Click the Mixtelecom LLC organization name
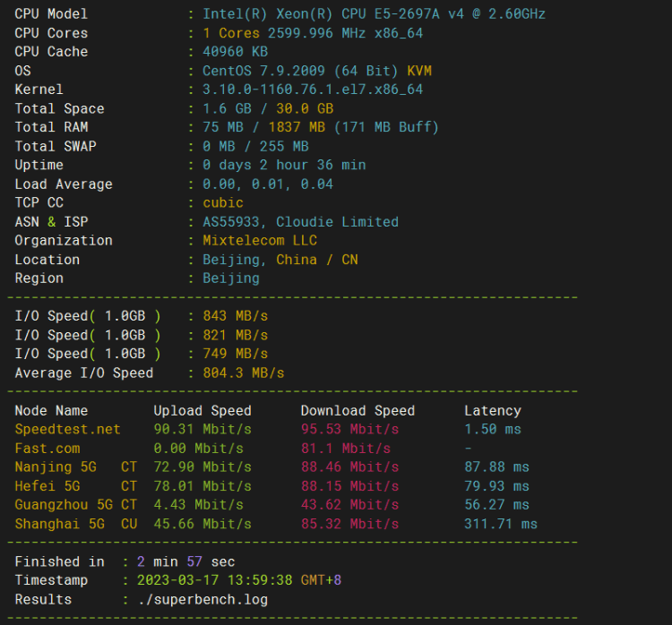 click(260, 241)
